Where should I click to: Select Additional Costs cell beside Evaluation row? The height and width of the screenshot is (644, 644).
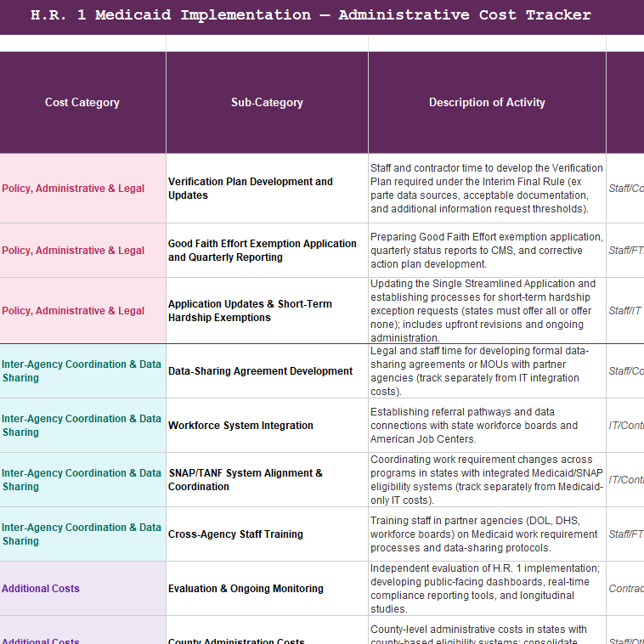(82, 589)
